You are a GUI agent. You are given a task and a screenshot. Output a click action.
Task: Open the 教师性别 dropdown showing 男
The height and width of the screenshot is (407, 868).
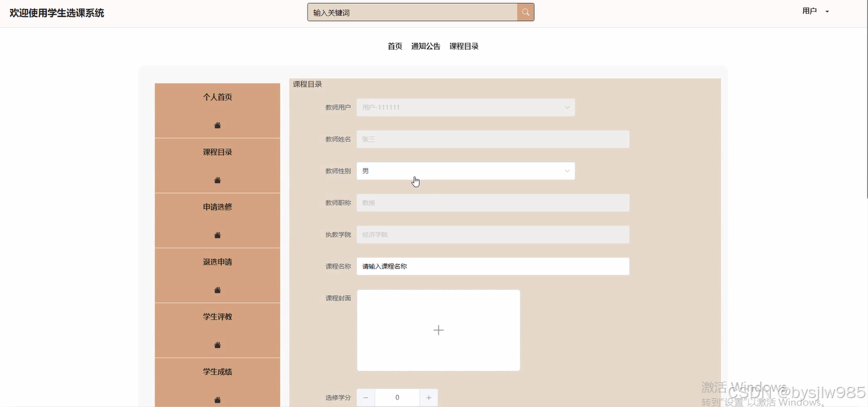tap(566, 170)
